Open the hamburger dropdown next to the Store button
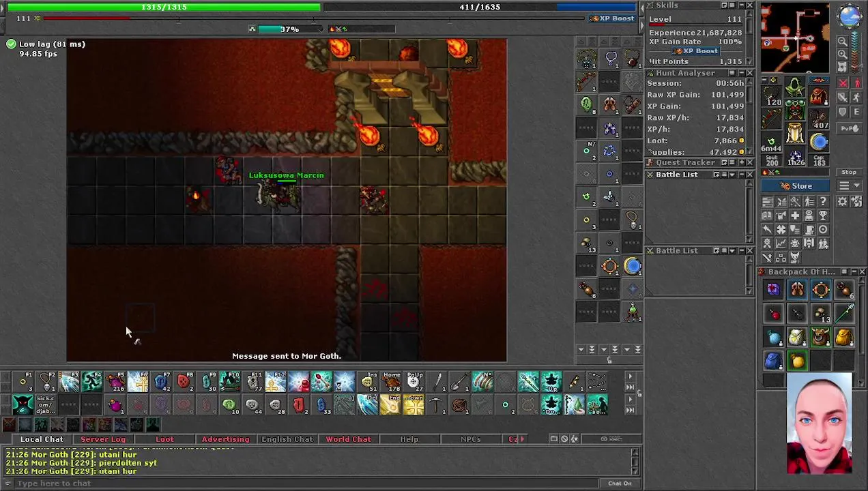The height and width of the screenshot is (491, 868). pos(849,185)
